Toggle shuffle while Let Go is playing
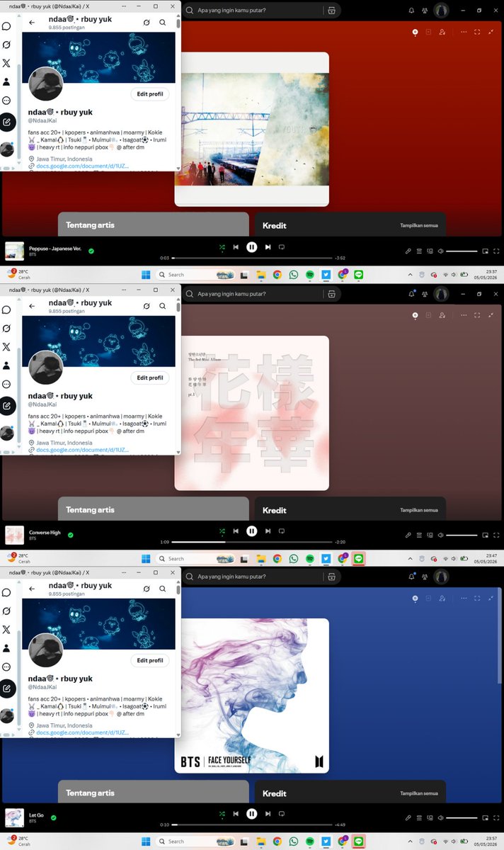Image resolution: width=504 pixels, height=850 pixels. point(222,814)
